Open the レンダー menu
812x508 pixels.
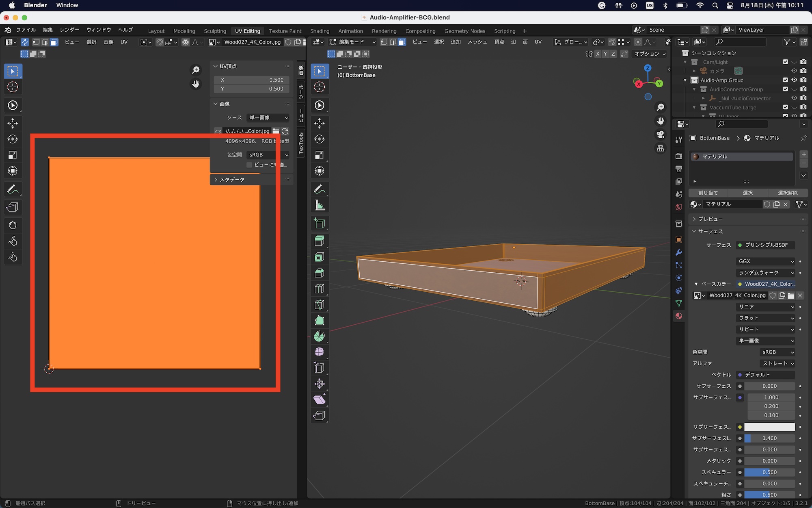tap(69, 30)
